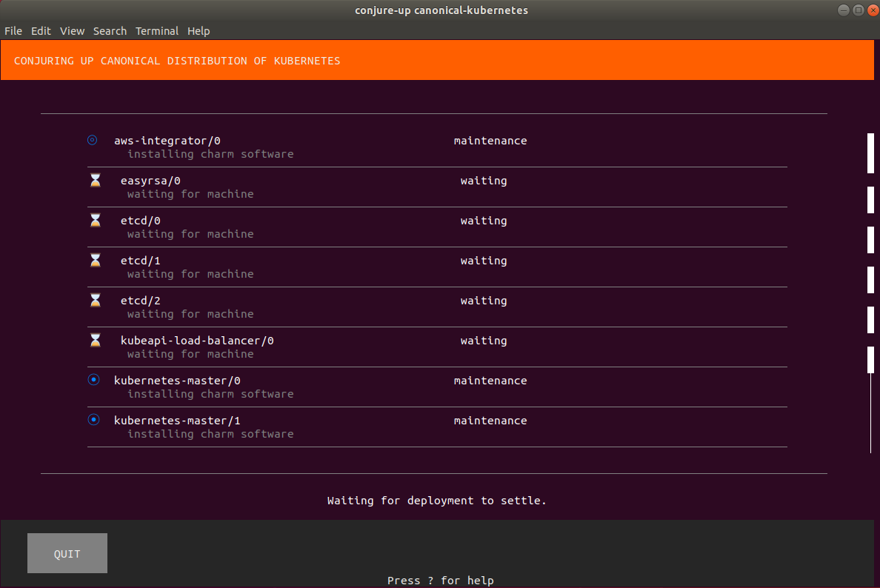Click waiting status of kubeapi-load-balancer/0

click(x=484, y=341)
